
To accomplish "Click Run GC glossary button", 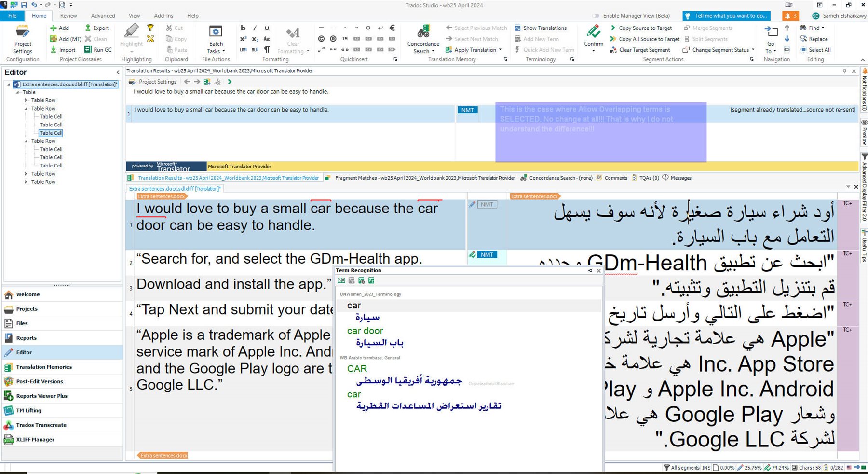I will tap(98, 50).
